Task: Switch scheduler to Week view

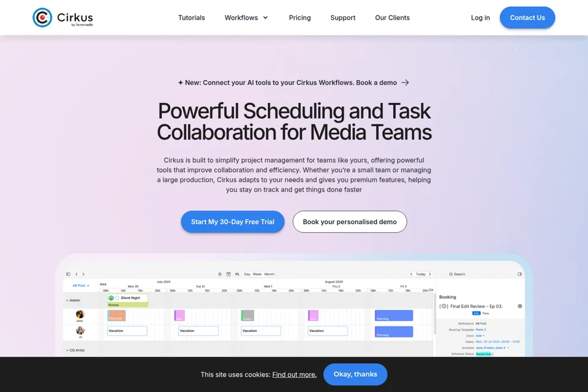Action: [x=257, y=274]
